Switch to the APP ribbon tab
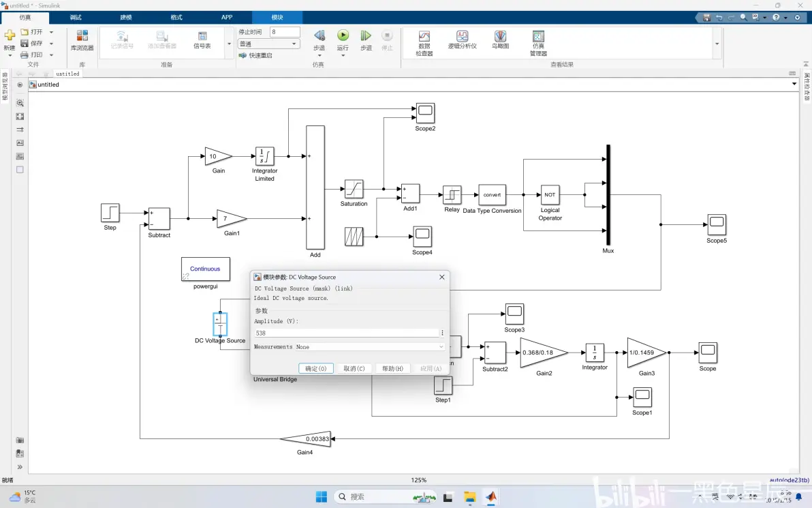Screen dimensions: 812x508 (x=227, y=17)
